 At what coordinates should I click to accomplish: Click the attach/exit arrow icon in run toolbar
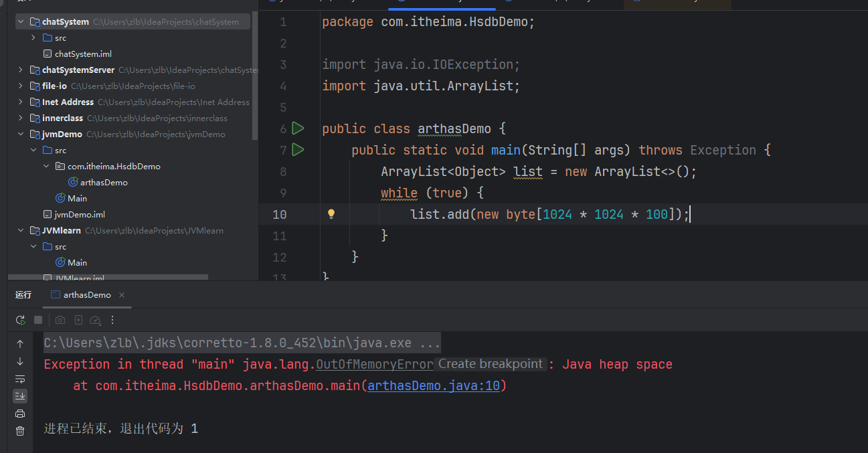(x=78, y=321)
